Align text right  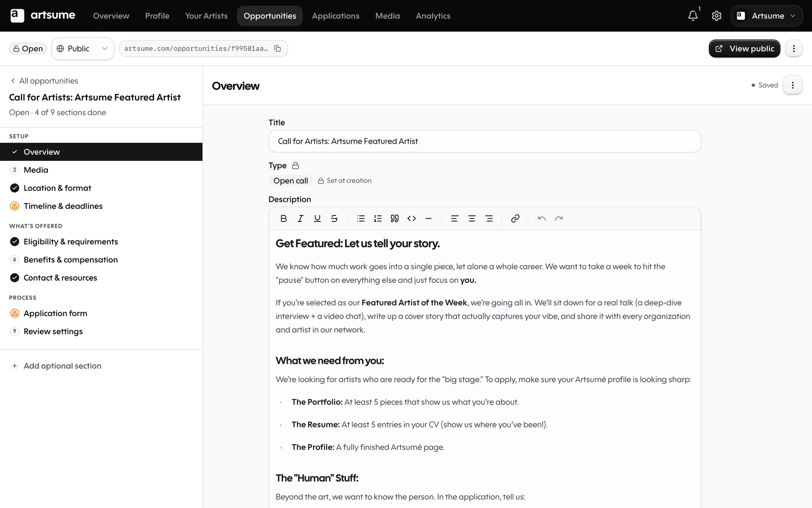489,218
